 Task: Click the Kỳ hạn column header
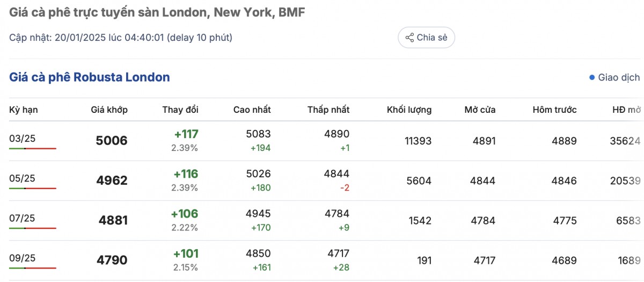click(x=24, y=110)
